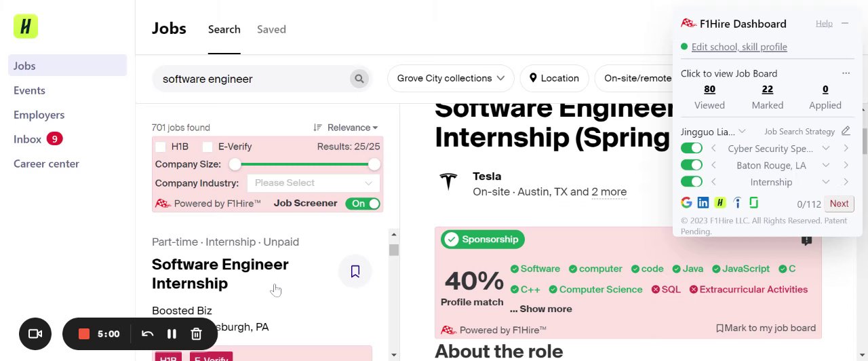
Task: Click the Google icon in F1Hire dashboard
Action: (x=686, y=203)
